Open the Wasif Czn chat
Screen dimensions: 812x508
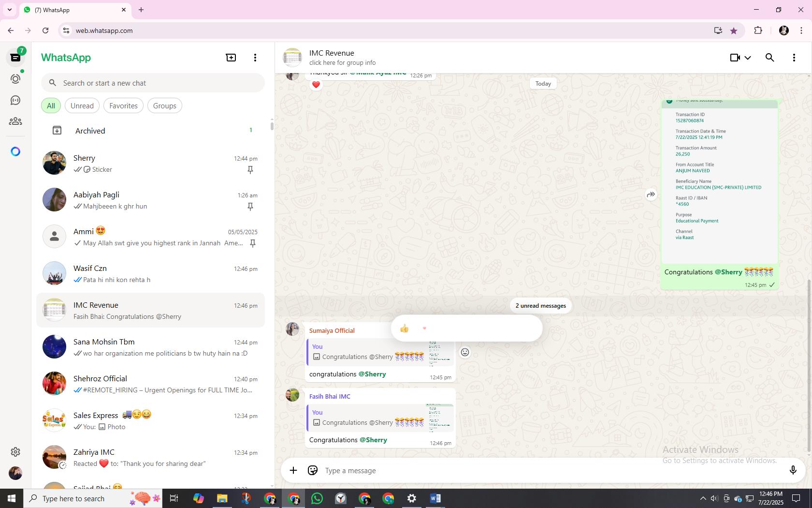[x=151, y=274]
